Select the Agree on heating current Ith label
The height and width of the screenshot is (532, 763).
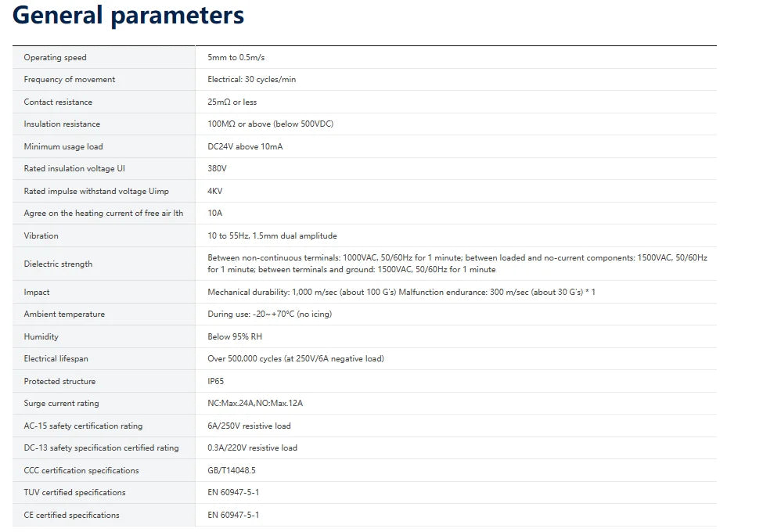click(x=103, y=213)
